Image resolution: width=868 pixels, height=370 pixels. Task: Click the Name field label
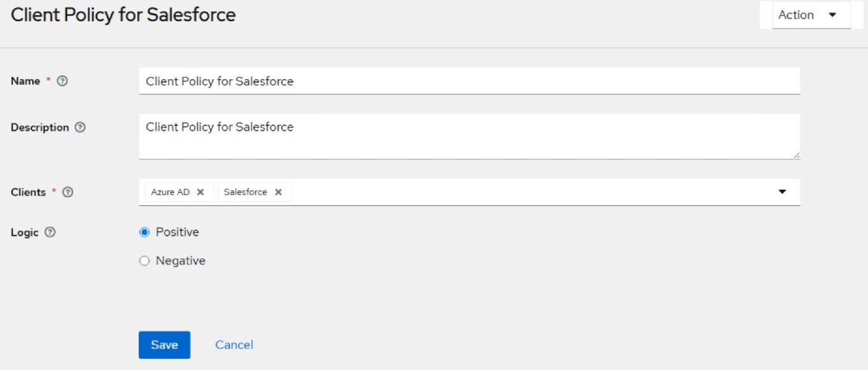[x=25, y=82]
